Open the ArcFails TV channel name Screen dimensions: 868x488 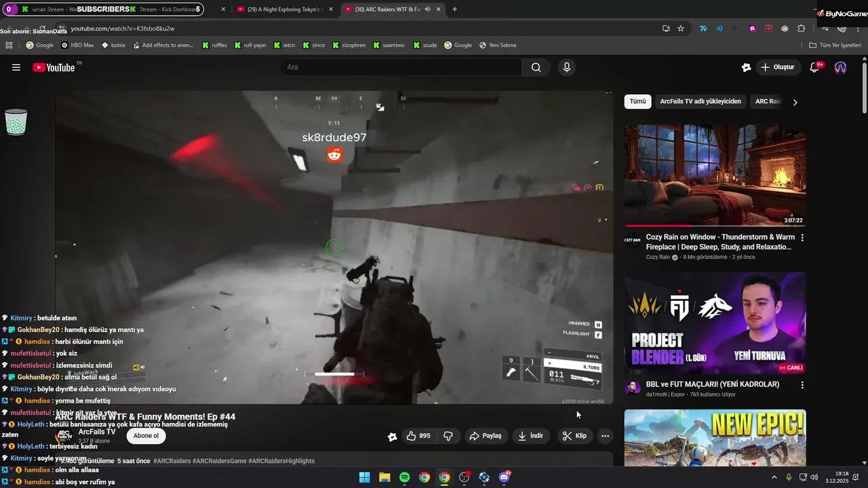(97, 432)
